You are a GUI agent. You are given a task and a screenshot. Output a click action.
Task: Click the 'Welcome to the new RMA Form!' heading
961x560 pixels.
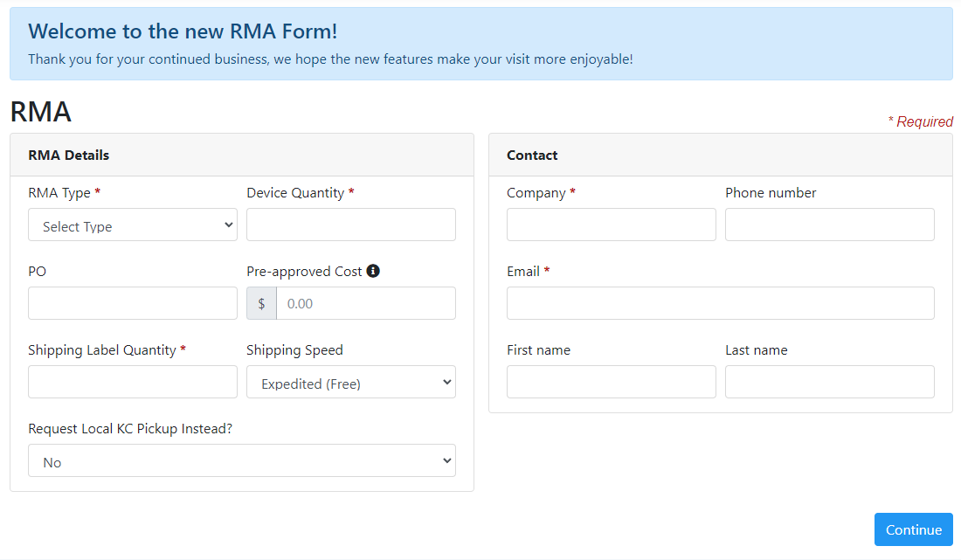tap(183, 31)
